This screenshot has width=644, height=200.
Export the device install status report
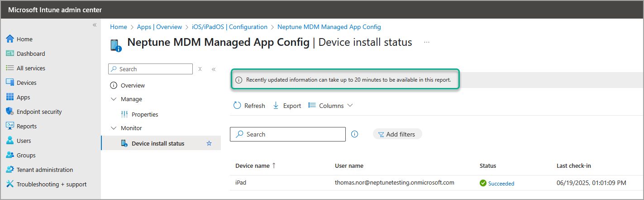point(287,106)
